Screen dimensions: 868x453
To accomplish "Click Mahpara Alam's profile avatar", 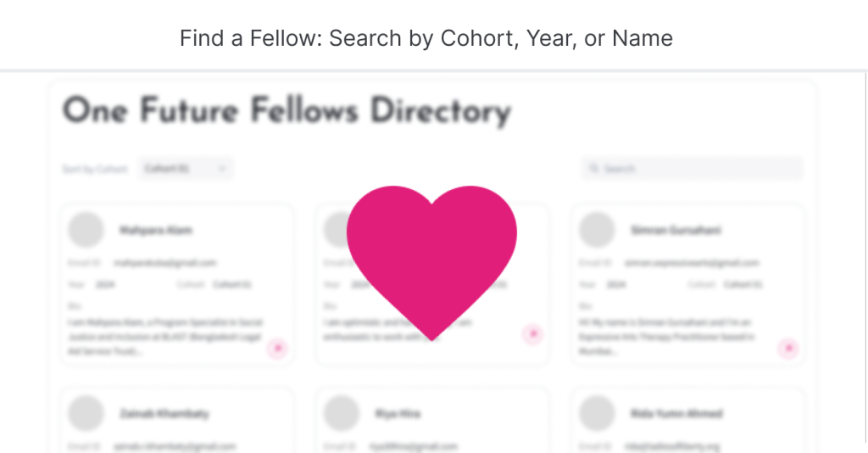I will pyautogui.click(x=86, y=230).
